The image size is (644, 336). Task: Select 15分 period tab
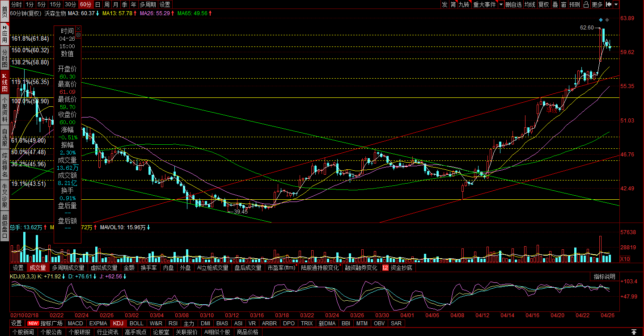tap(55, 4)
